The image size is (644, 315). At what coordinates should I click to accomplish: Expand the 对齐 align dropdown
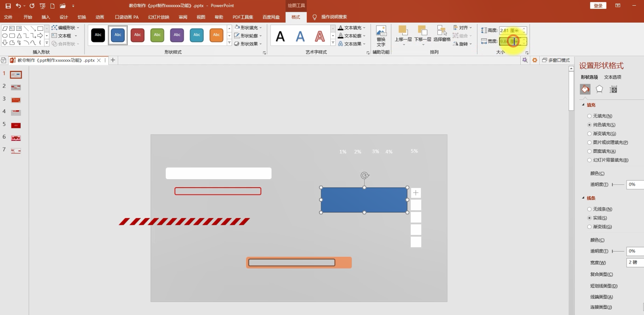pyautogui.click(x=462, y=27)
